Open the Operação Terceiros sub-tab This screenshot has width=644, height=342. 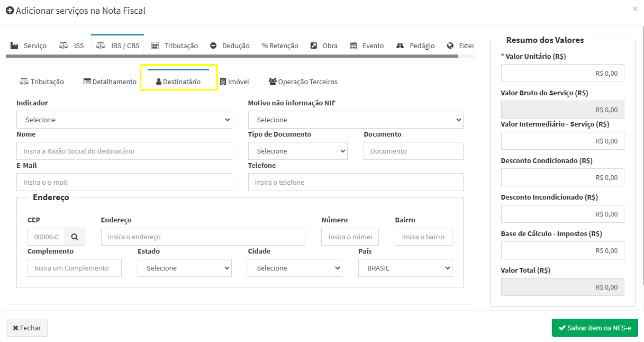(x=303, y=82)
